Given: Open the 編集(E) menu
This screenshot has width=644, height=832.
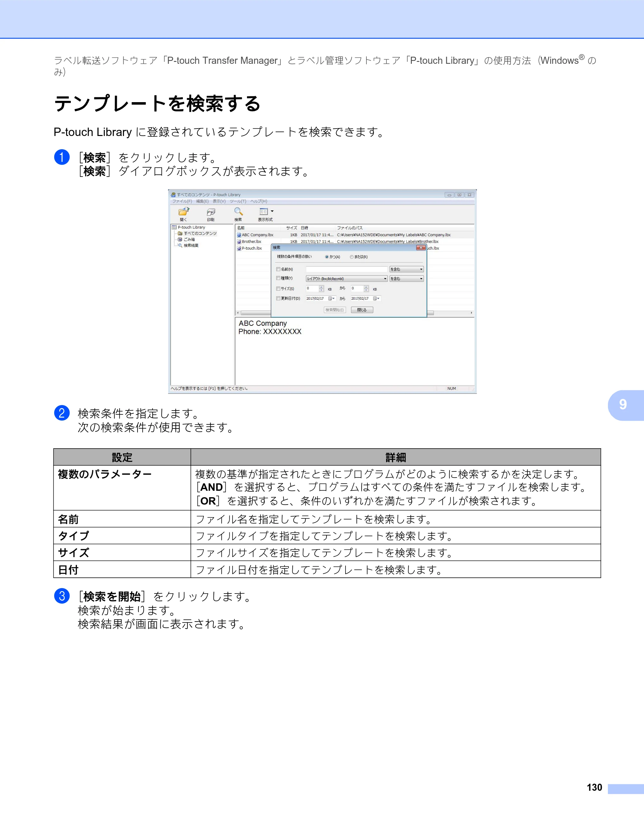Looking at the screenshot, I should pyautogui.click(x=202, y=201).
